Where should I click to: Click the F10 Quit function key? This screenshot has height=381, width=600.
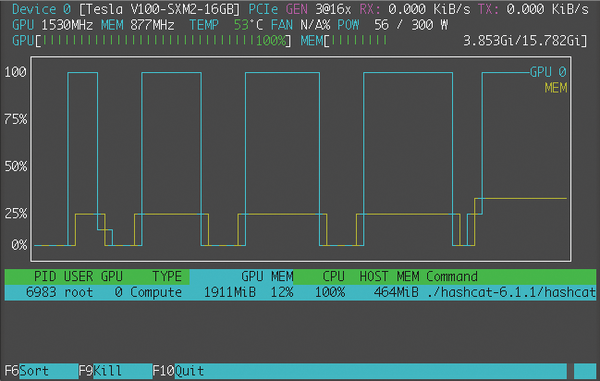359,371
